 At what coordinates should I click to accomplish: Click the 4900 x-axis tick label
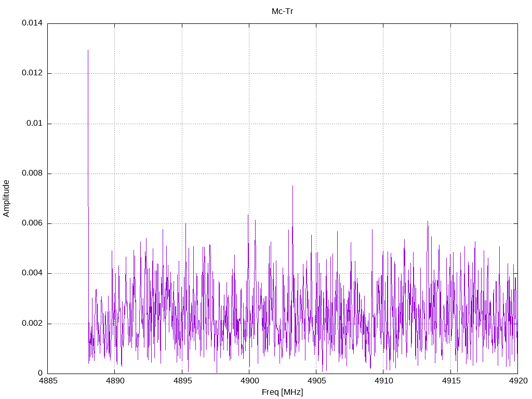pos(249,381)
